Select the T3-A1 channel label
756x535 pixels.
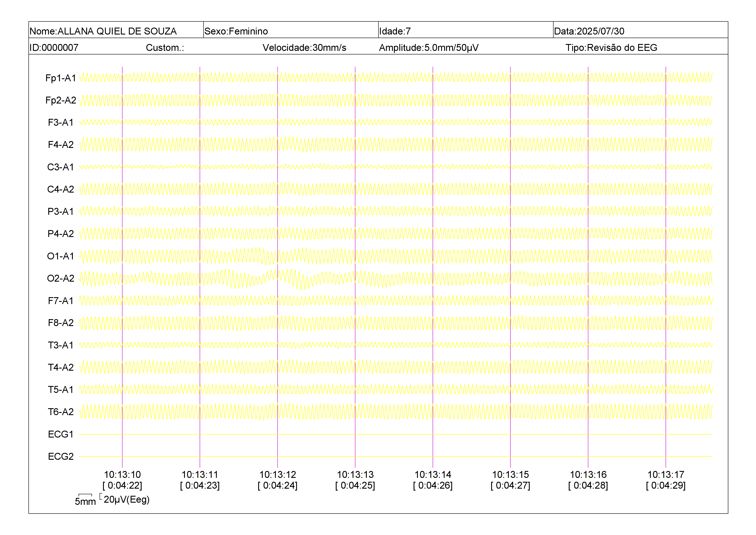click(61, 345)
